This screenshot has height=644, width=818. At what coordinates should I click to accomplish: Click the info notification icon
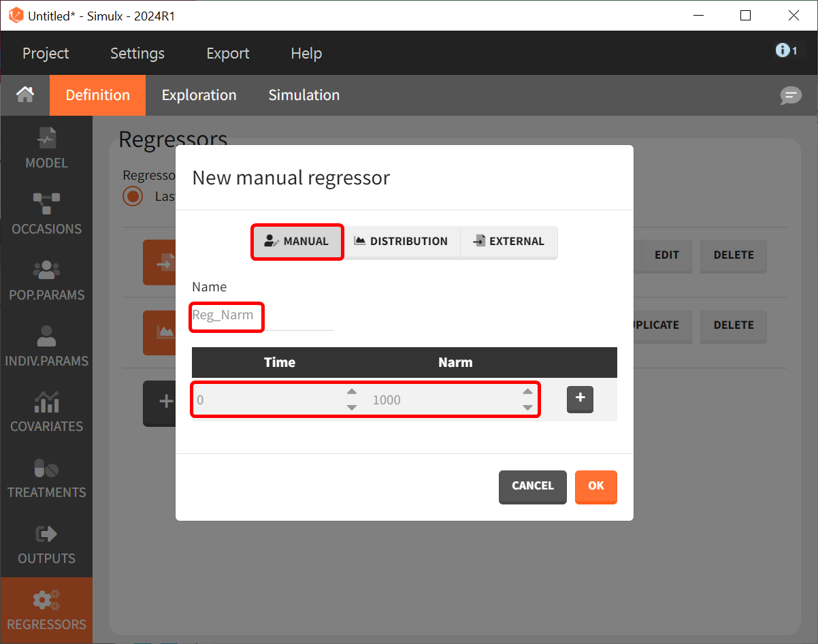[x=786, y=50]
